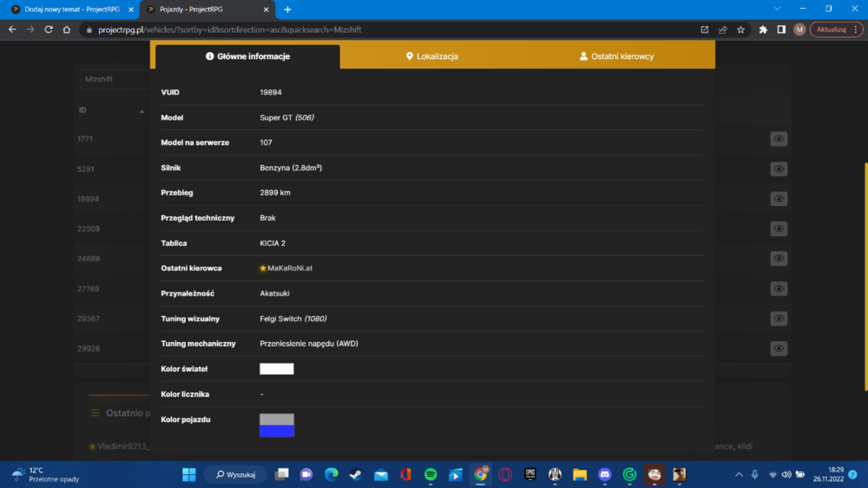Open the MaKaRoNi.at driver profile link

(290, 268)
